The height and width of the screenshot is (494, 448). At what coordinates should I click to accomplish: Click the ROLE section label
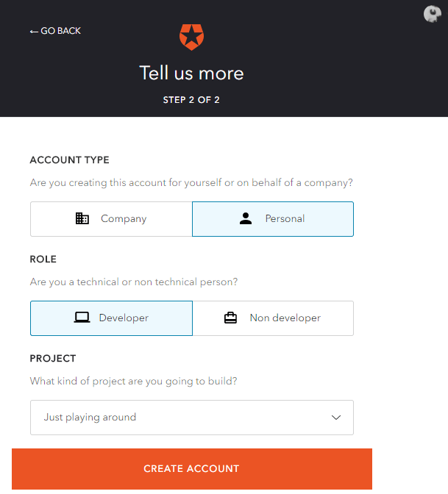pyautogui.click(x=43, y=259)
